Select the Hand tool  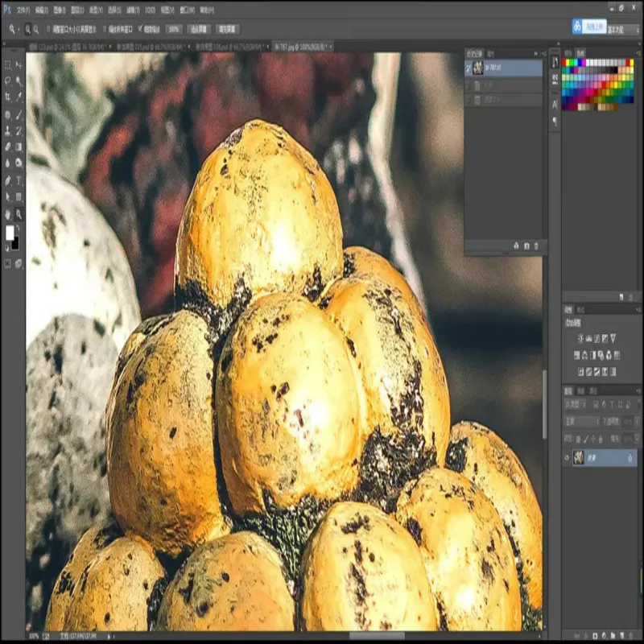[x=8, y=214]
